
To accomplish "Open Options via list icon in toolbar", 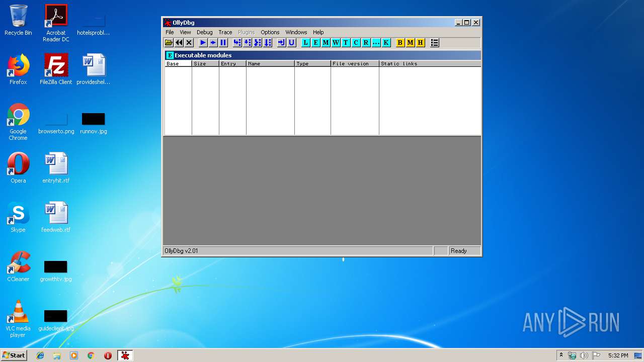I will [435, 43].
